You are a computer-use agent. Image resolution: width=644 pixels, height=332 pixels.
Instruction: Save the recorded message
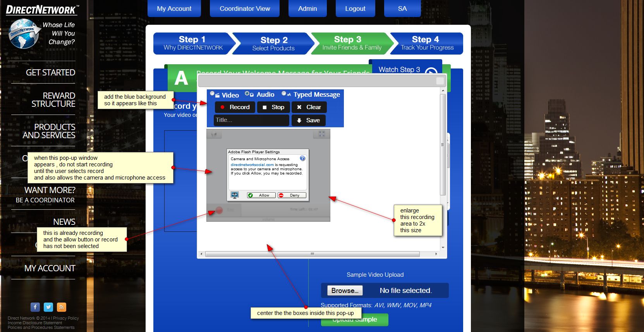click(309, 120)
